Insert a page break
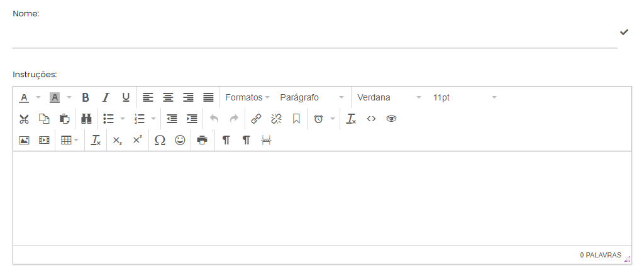 point(266,140)
